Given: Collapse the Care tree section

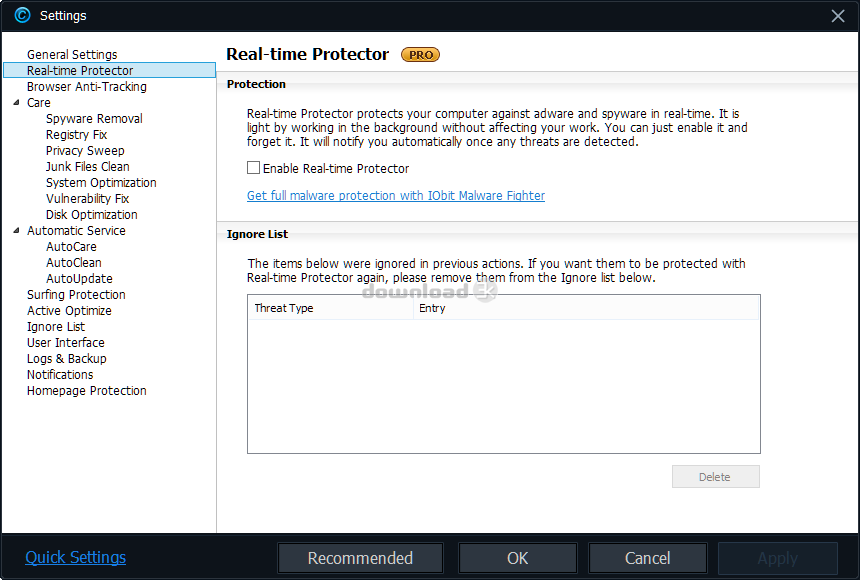Looking at the screenshot, I should 16,103.
